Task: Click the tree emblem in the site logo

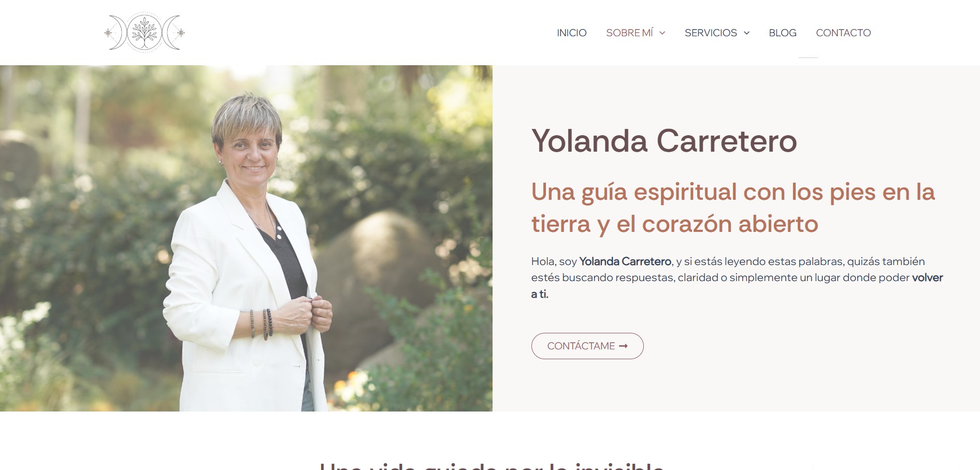Action: click(x=145, y=33)
